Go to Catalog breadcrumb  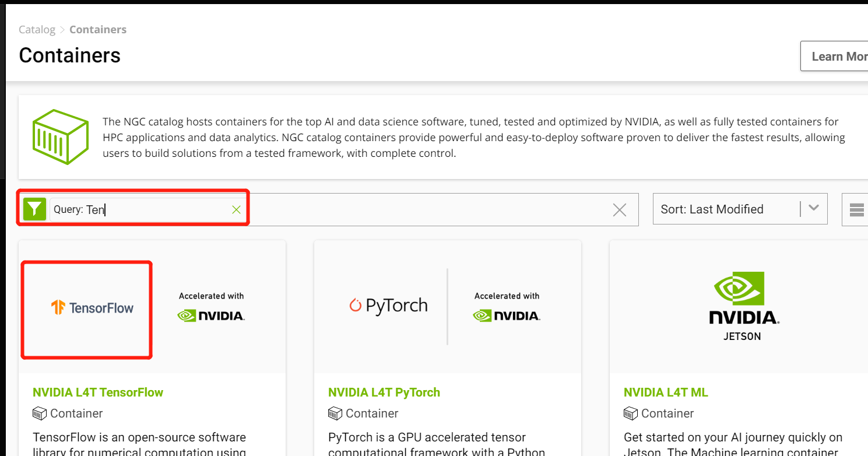coord(37,29)
